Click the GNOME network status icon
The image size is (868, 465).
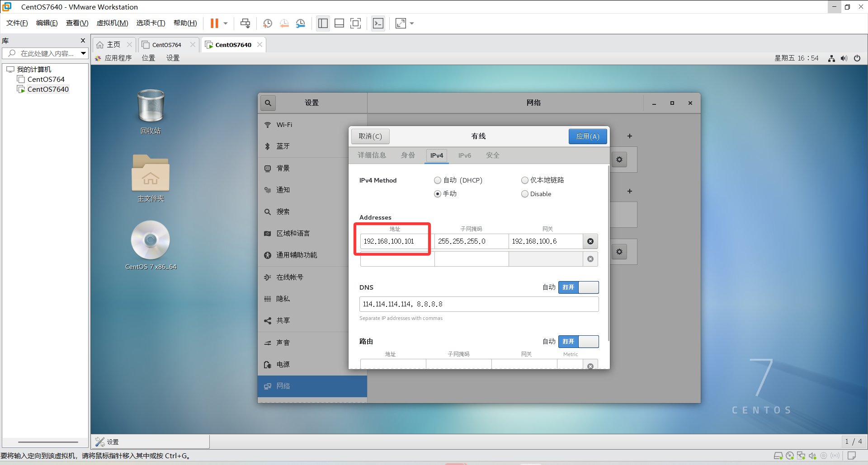[831, 58]
